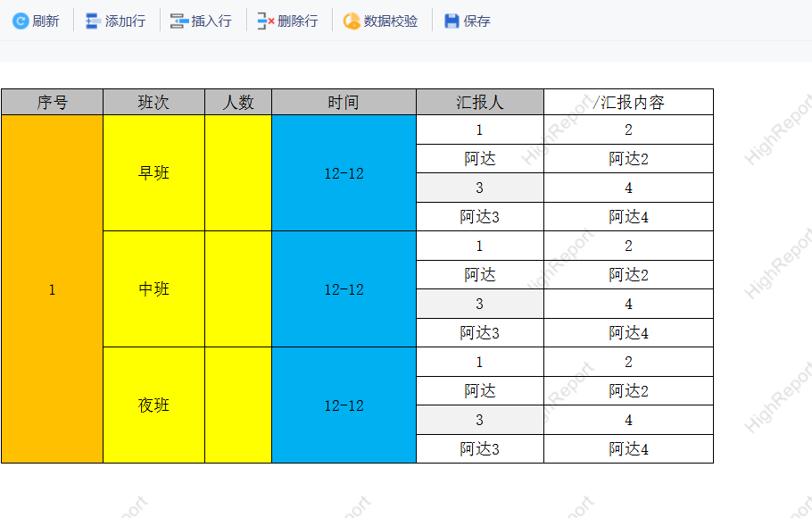Viewport: 812px width, 518px height.
Task: Click the 删除行 label
Action: coord(298,21)
